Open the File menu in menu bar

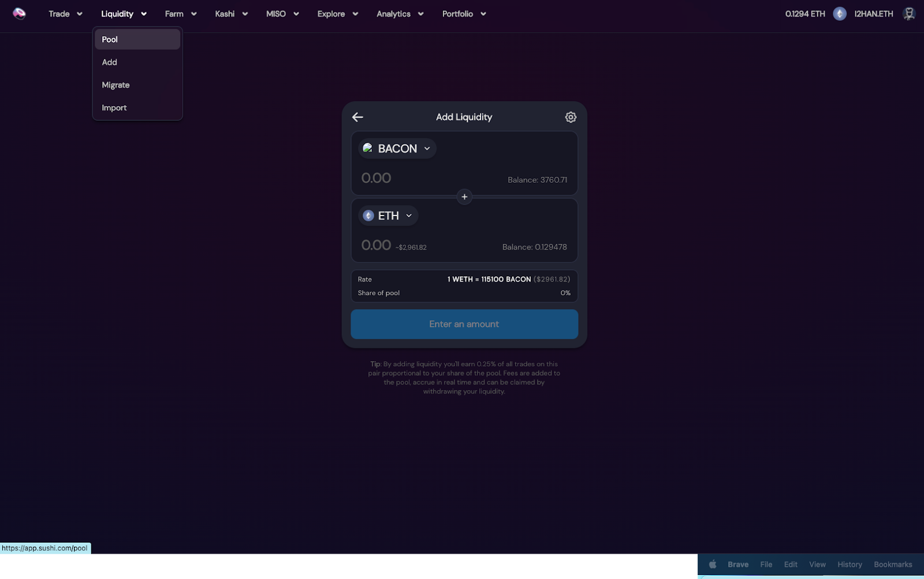coord(766,565)
